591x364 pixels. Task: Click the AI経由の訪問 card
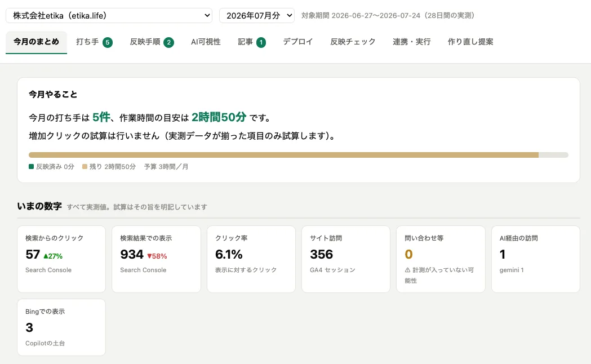tap(536, 259)
